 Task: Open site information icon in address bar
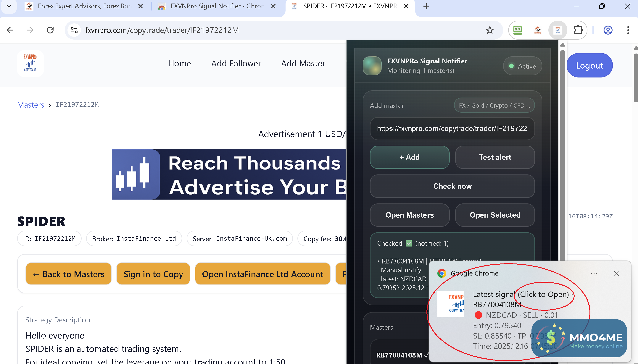tap(74, 30)
